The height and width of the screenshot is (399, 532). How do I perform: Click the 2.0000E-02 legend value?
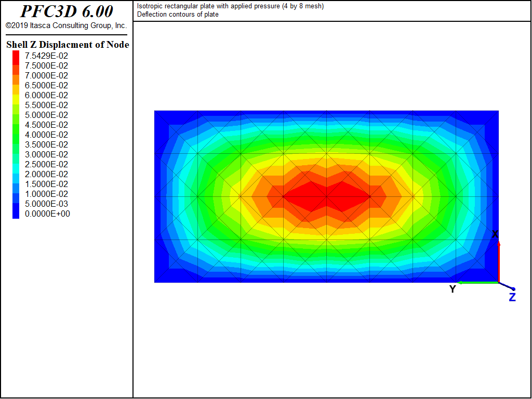point(46,174)
